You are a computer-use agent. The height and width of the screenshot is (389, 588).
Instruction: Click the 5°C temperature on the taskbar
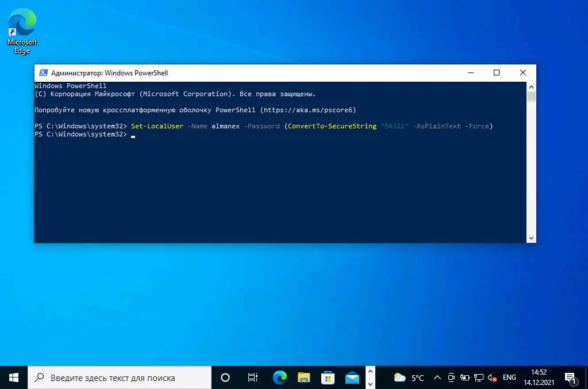pyautogui.click(x=418, y=377)
